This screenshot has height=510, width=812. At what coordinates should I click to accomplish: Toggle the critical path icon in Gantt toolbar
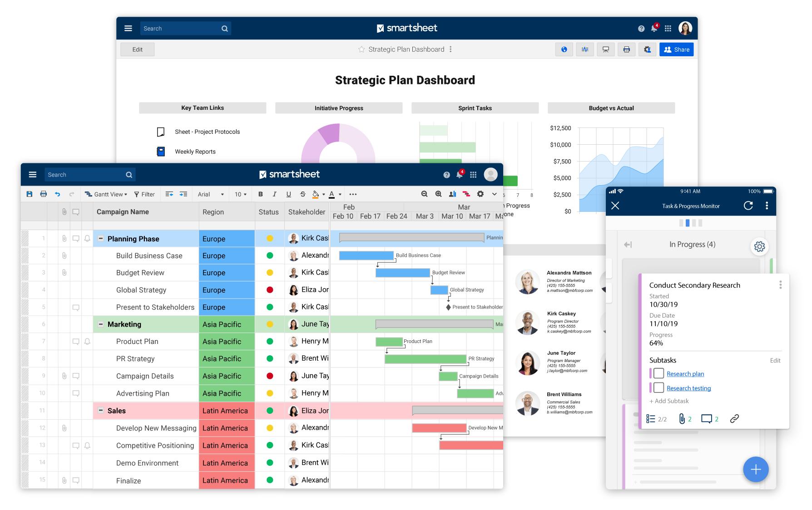(466, 194)
